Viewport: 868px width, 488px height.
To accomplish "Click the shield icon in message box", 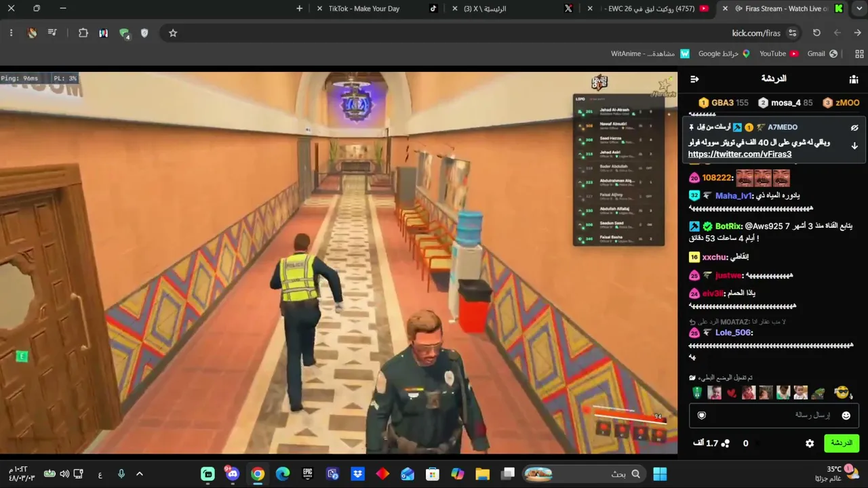I will pyautogui.click(x=702, y=415).
